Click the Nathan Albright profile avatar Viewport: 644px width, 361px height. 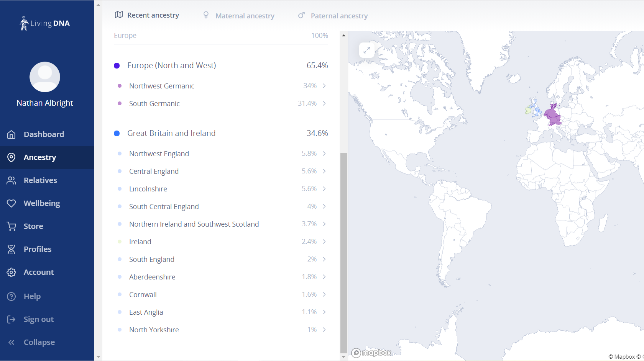point(45,77)
